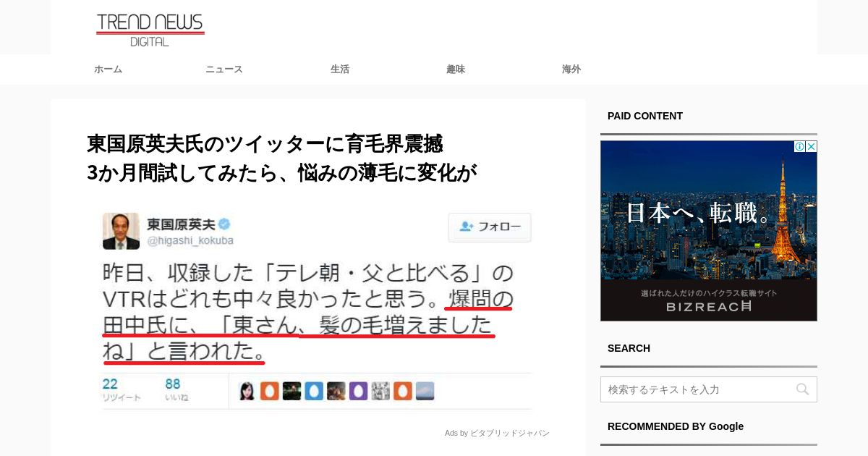Open the ホーム menu item
Image resolution: width=868 pixels, height=456 pixels.
(108, 69)
